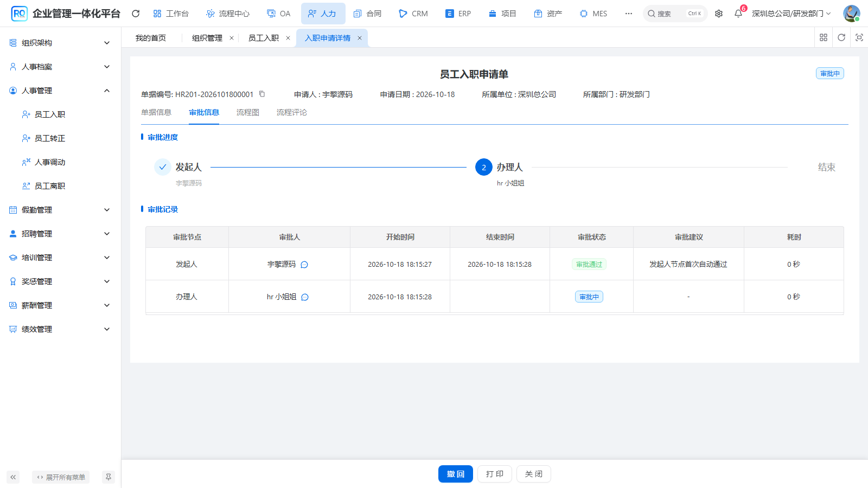868x488 pixels.
Task: Open the 深圳总公司/研发部门 dropdown
Action: [x=791, y=14]
